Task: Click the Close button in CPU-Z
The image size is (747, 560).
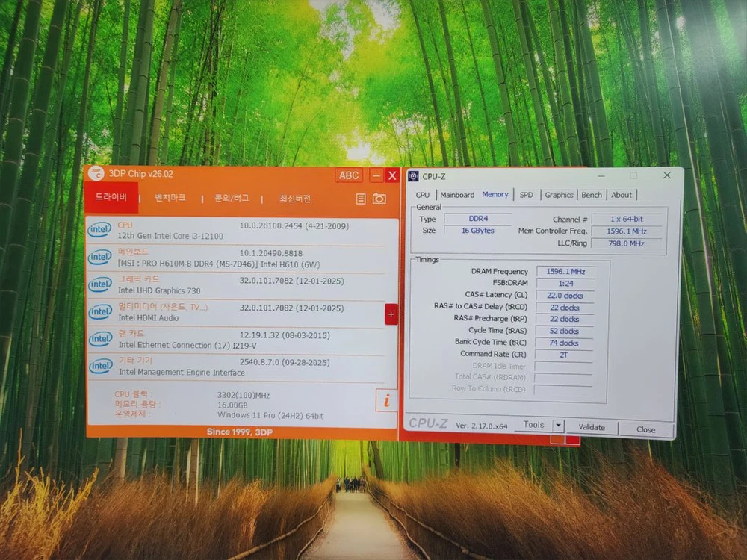Action: [645, 429]
